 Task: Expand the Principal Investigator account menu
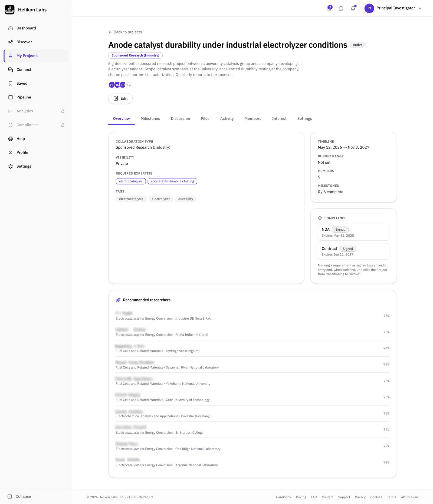click(x=393, y=8)
